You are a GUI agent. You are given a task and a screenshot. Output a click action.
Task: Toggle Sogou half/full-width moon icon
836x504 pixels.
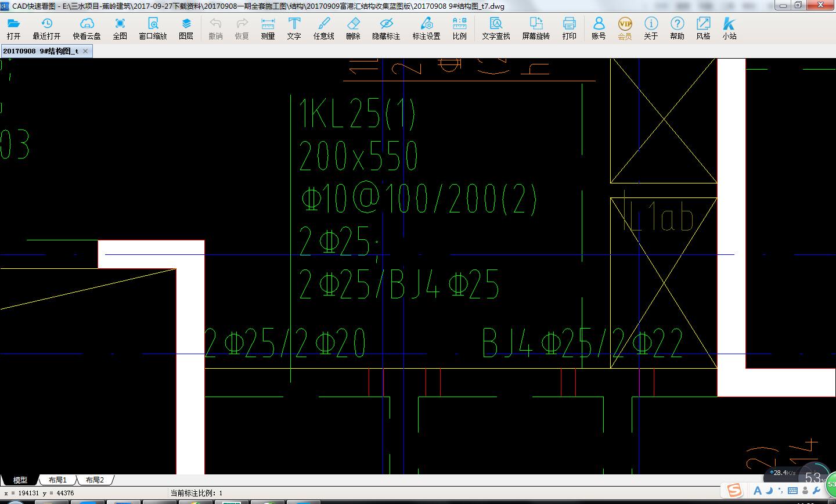pyautogui.click(x=769, y=491)
